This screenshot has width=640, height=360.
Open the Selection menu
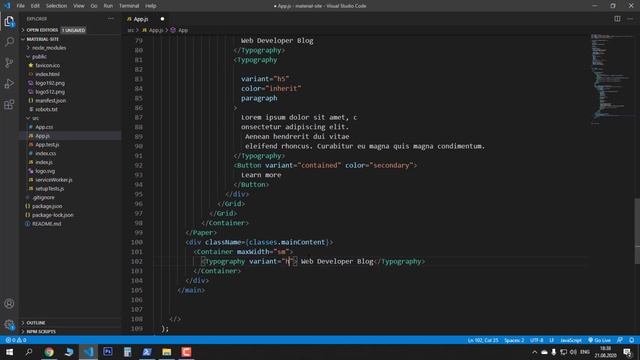[56, 6]
